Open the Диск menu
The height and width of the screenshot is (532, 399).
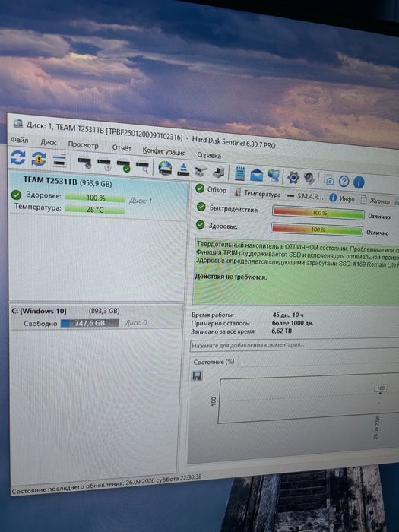tap(49, 142)
